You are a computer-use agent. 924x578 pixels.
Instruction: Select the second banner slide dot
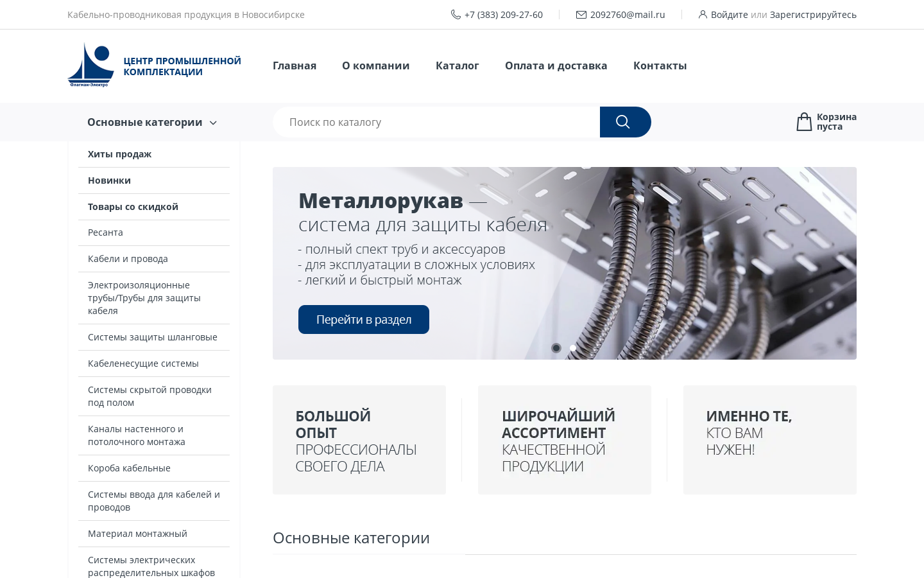coord(573,348)
